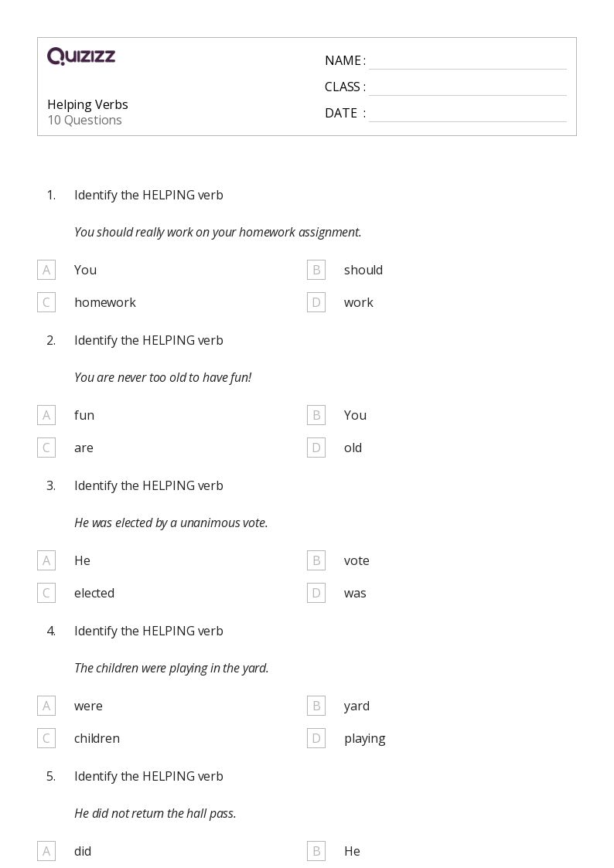This screenshot has height=868, width=614.
Task: Select answer box A for 'were'
Action: tap(46, 705)
